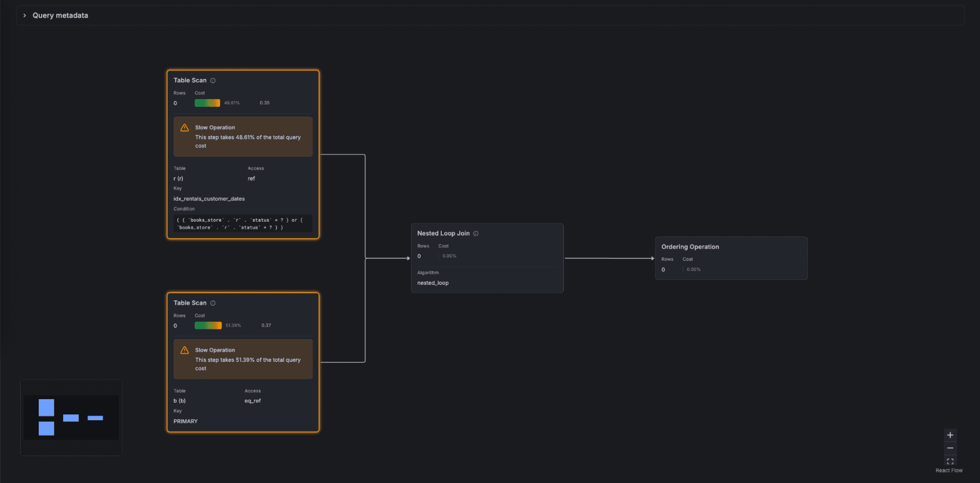Collapse the Query metadata panel chevron

tap(24, 15)
